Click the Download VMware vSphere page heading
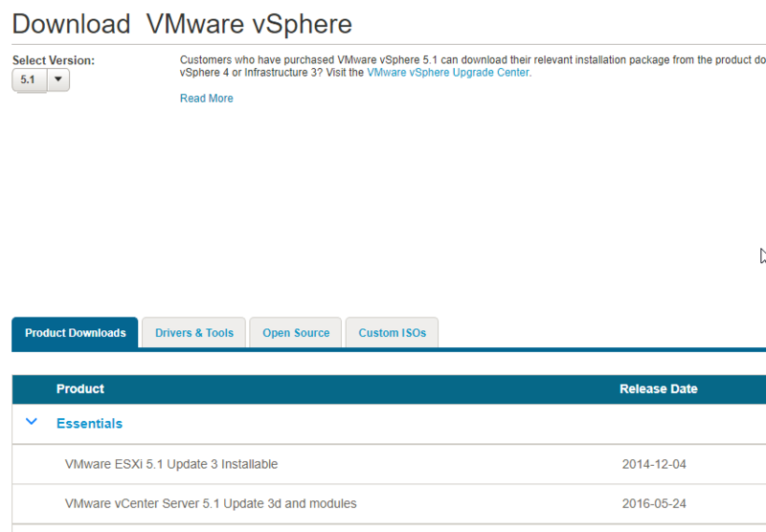 point(182,23)
